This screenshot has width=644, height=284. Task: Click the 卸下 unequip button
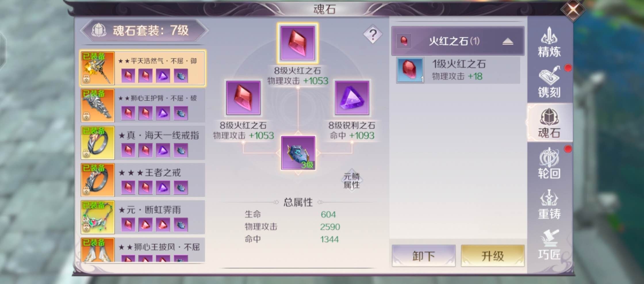point(423,256)
